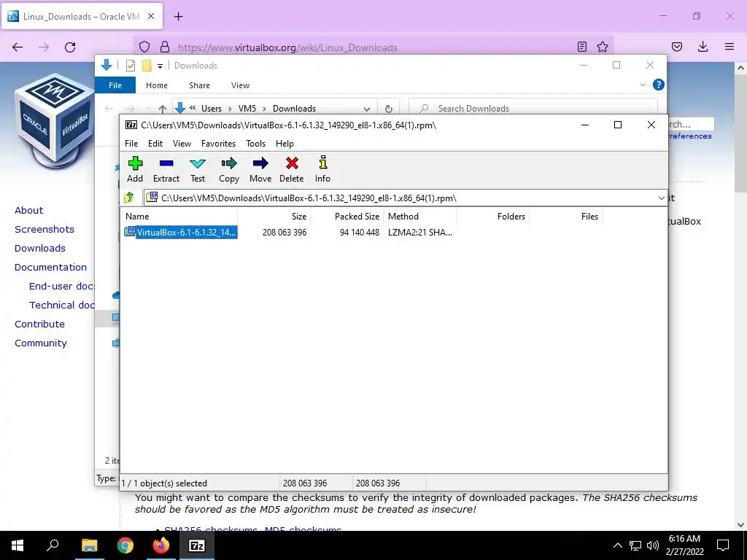Open 7-Zip Edit menu
This screenshot has width=747, height=560.
(155, 144)
